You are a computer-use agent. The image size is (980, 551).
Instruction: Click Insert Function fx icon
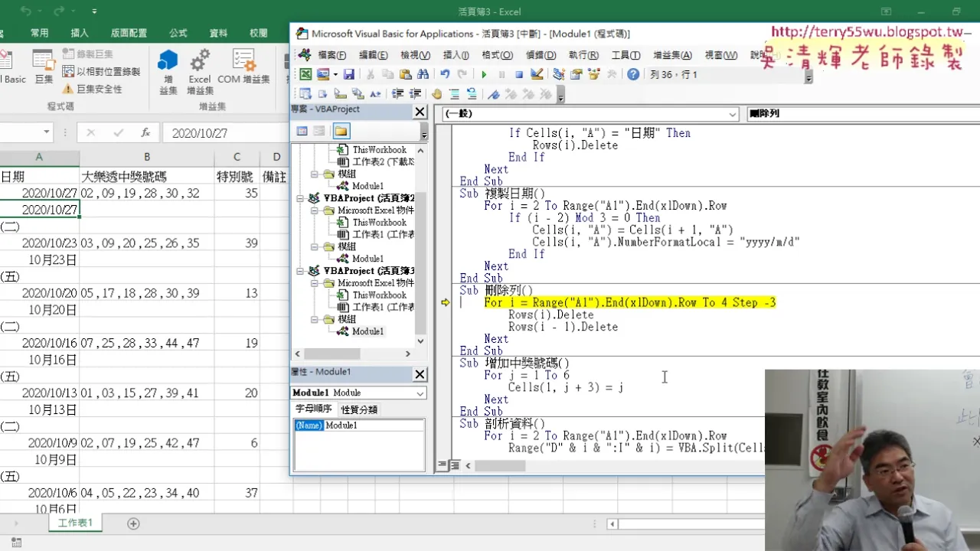145,133
